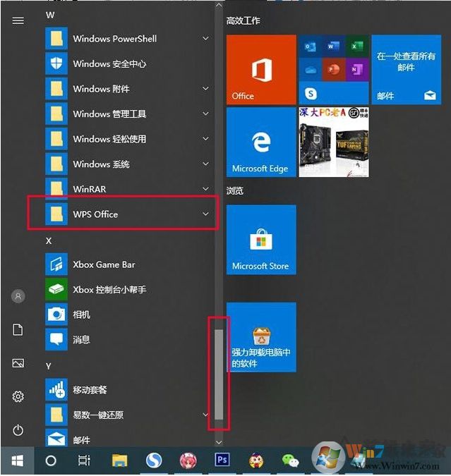This screenshot has width=451, height=476.
Task: Open WinRAR folder entry
Action: 128,189
